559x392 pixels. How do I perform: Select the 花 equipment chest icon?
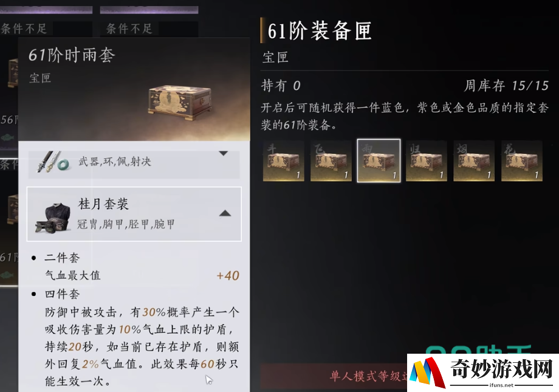pyautogui.click(x=521, y=161)
